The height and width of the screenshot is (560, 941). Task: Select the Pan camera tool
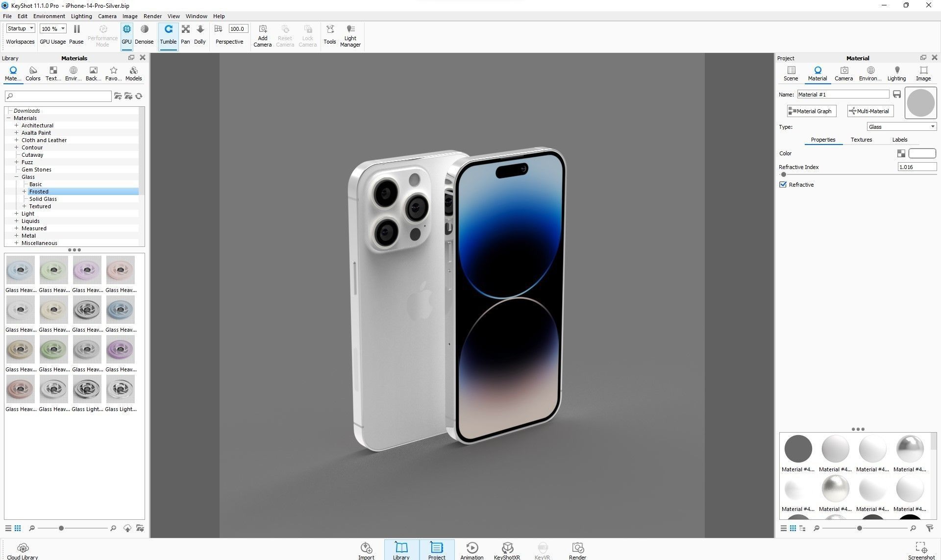point(185,34)
